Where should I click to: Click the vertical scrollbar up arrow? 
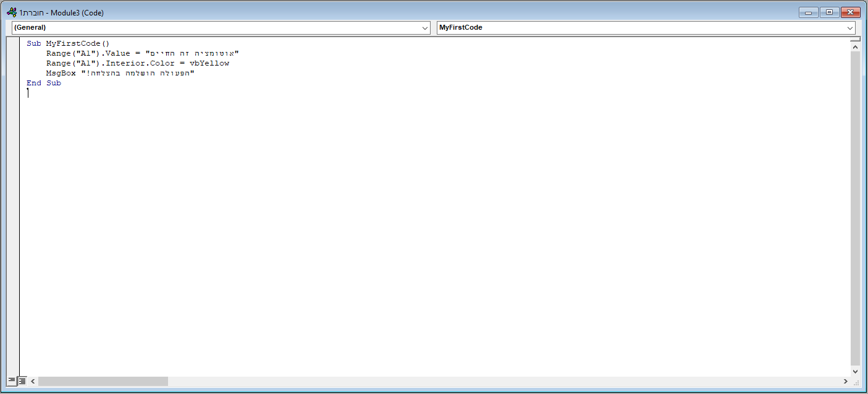tap(855, 47)
